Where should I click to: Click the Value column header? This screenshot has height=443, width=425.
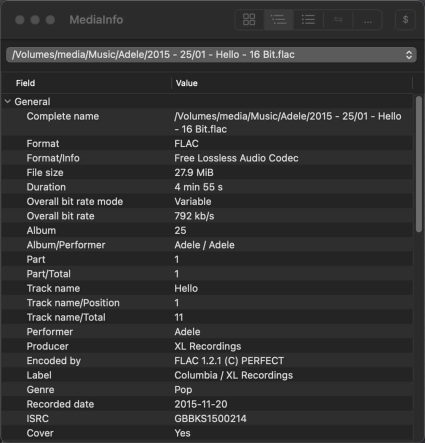coord(187,83)
